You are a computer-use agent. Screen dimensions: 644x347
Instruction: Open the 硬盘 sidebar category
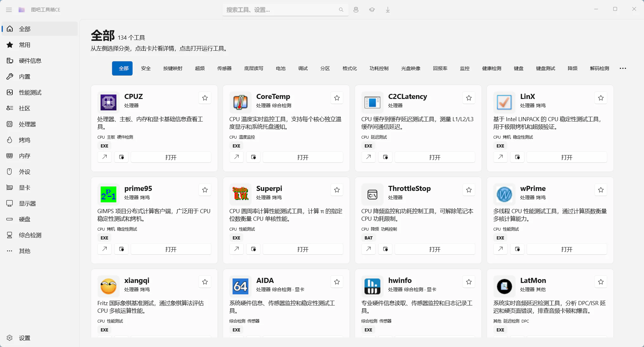40,219
